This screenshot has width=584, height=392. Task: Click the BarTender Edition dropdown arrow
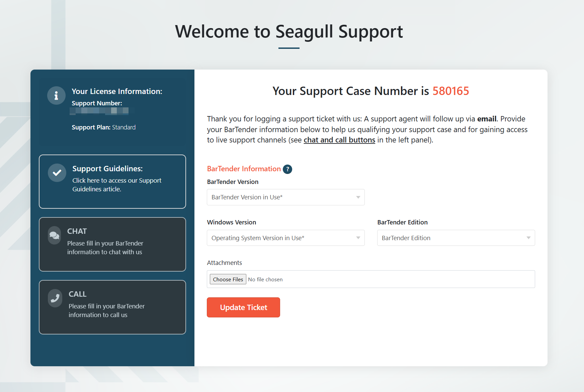point(528,238)
